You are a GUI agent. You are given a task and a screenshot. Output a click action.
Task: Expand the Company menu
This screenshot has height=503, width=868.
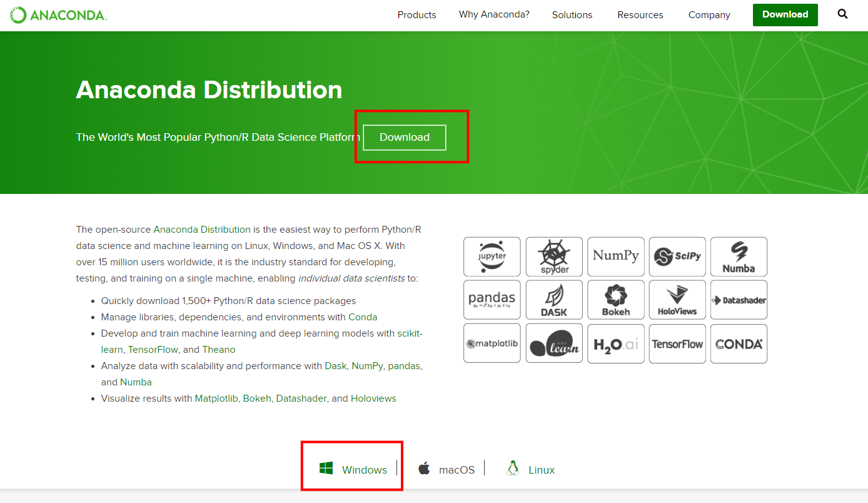coord(709,15)
